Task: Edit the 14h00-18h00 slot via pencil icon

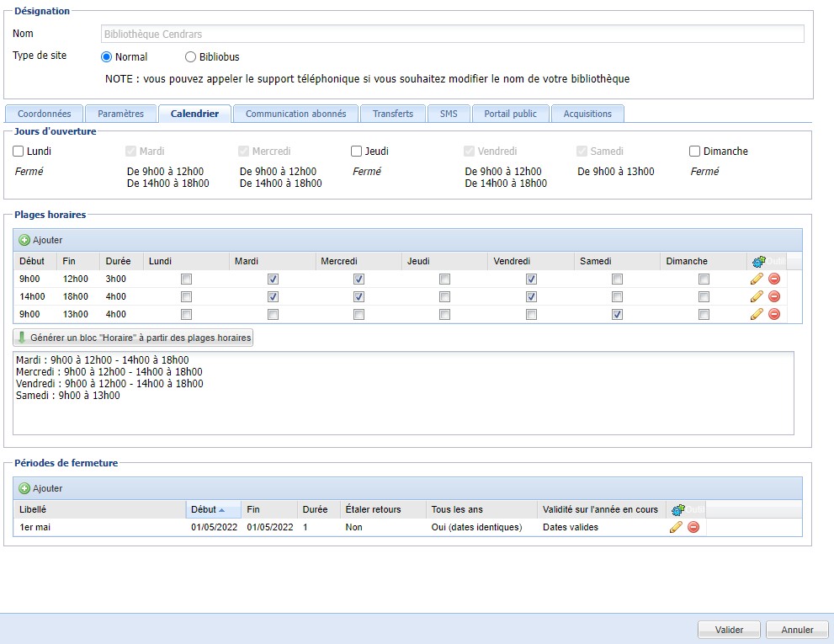Action: tap(756, 296)
